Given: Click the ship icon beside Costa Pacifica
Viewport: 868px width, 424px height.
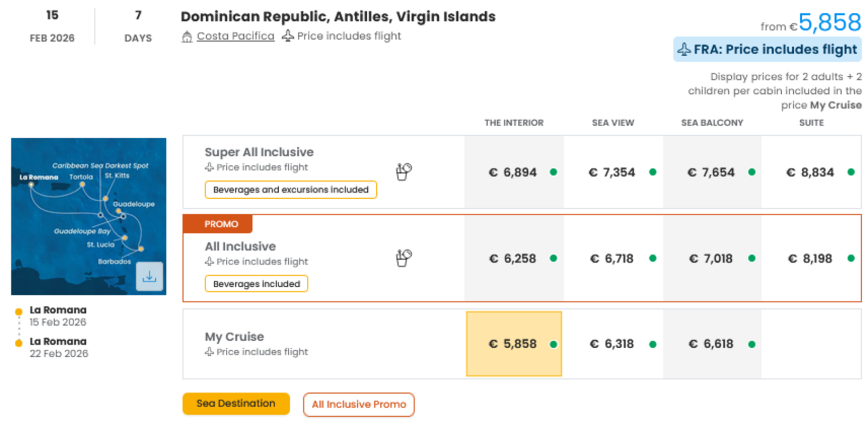Looking at the screenshot, I should pyautogui.click(x=187, y=37).
